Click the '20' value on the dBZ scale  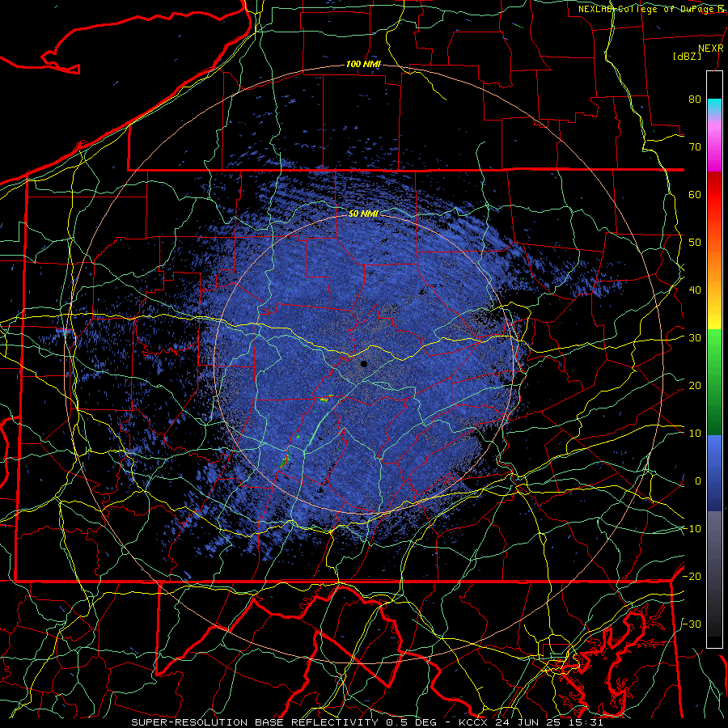[x=695, y=386]
